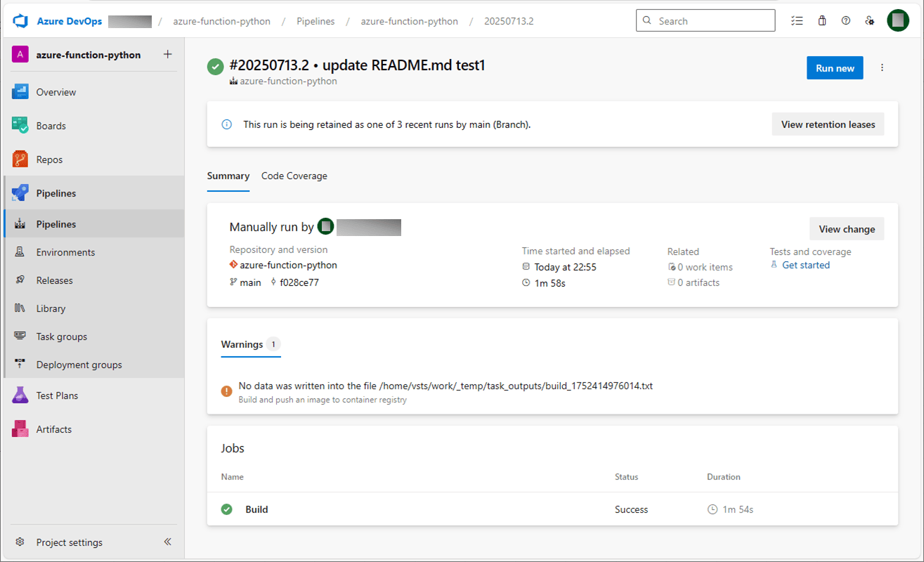Open Library in the sidebar
The height and width of the screenshot is (562, 924).
(94, 308)
